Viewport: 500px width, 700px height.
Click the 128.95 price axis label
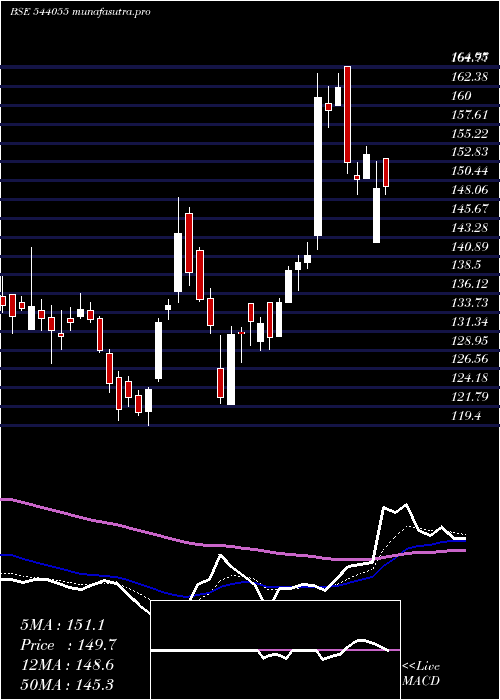pos(469,341)
